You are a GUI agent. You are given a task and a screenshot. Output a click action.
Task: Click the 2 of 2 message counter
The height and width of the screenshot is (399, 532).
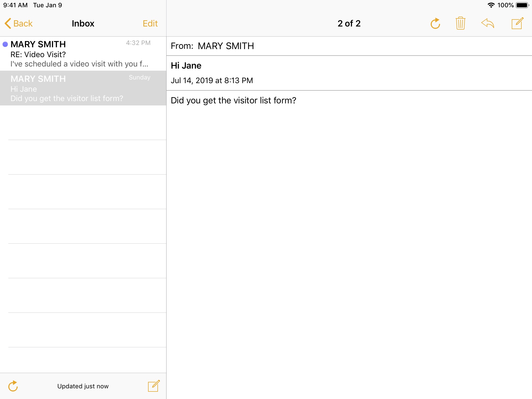click(x=349, y=23)
